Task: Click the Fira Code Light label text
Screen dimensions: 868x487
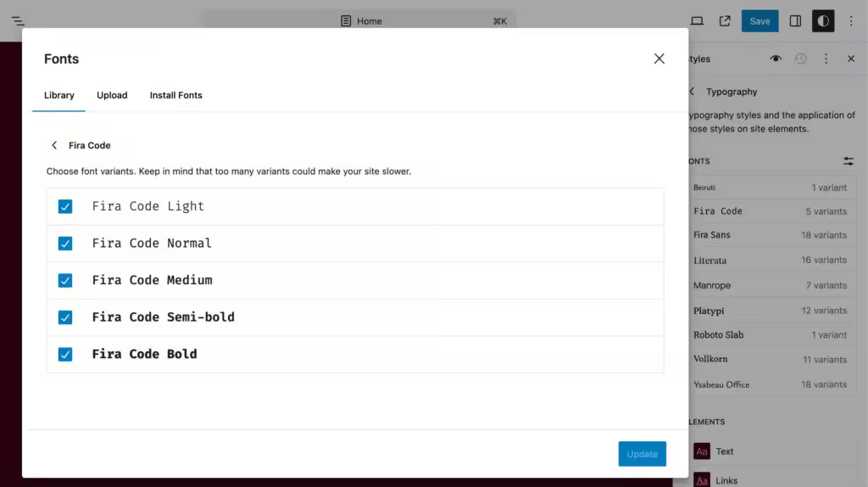Action: tap(147, 206)
